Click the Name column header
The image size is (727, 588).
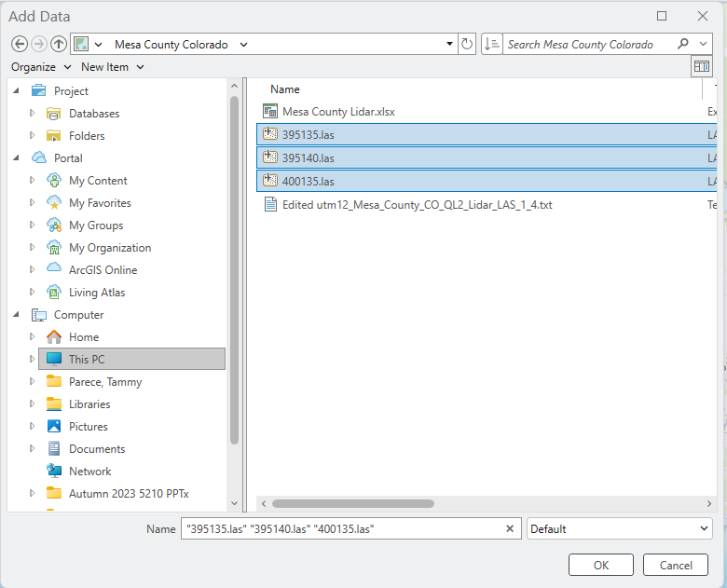coord(285,89)
